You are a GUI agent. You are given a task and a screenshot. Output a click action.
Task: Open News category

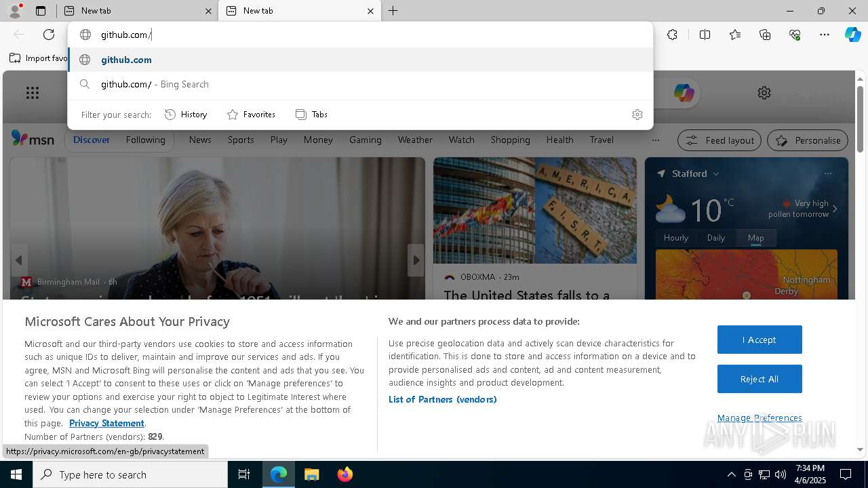tap(200, 140)
